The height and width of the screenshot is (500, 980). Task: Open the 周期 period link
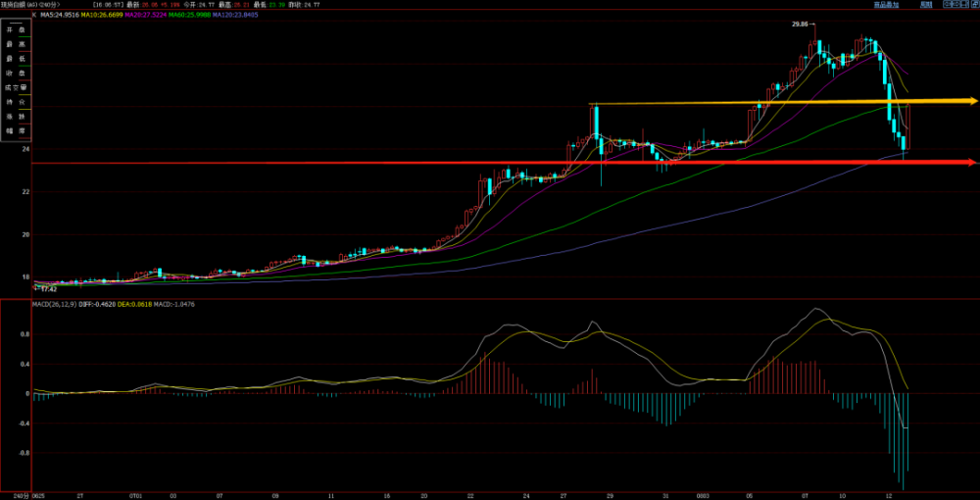click(x=926, y=4)
